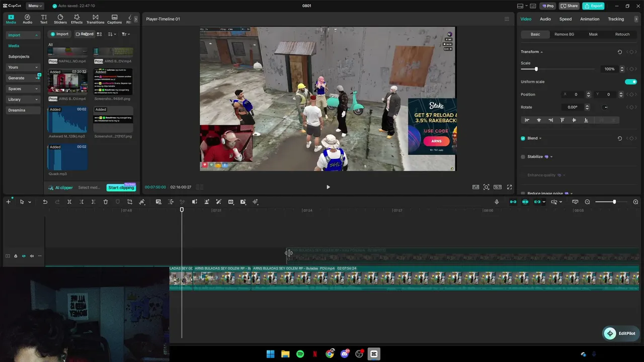Toggle the Blend checkbox

pos(523,138)
